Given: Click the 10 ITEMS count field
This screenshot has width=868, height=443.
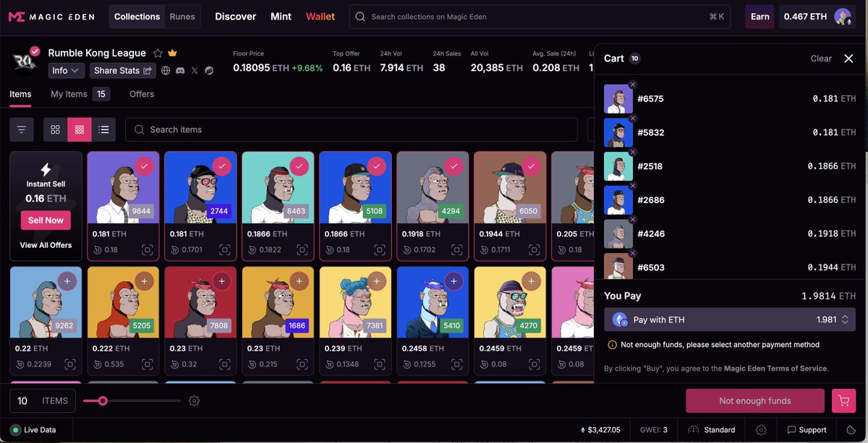Looking at the screenshot, I should tap(43, 401).
